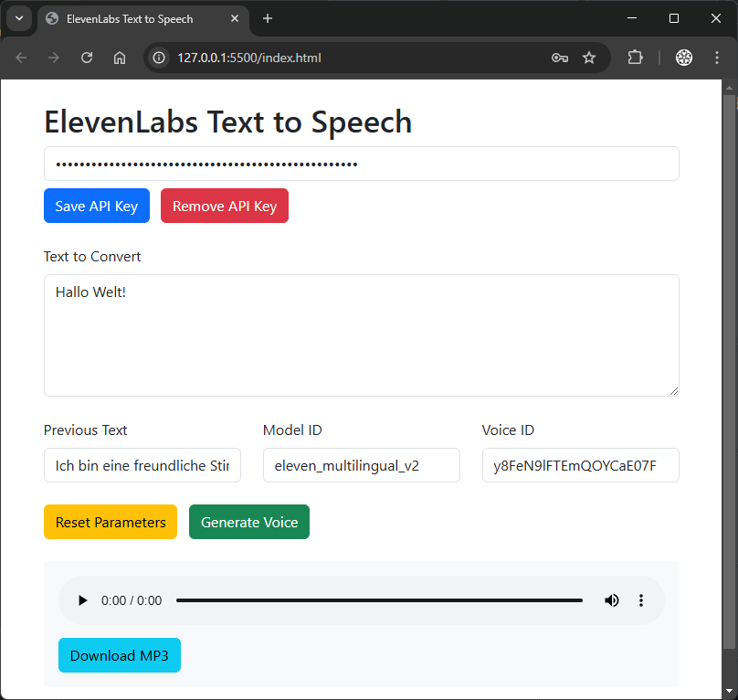Open audio player more options menu
Viewport: 738px width, 700px height.
pos(640,600)
